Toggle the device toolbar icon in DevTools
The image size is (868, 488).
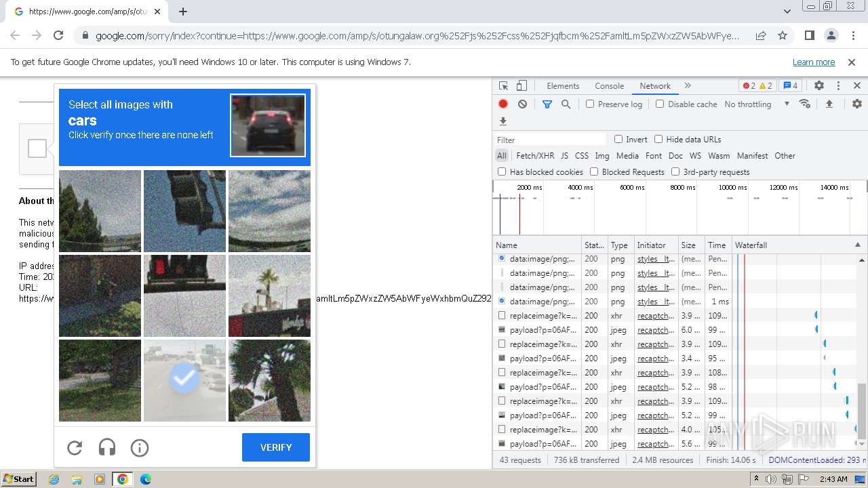[521, 86]
